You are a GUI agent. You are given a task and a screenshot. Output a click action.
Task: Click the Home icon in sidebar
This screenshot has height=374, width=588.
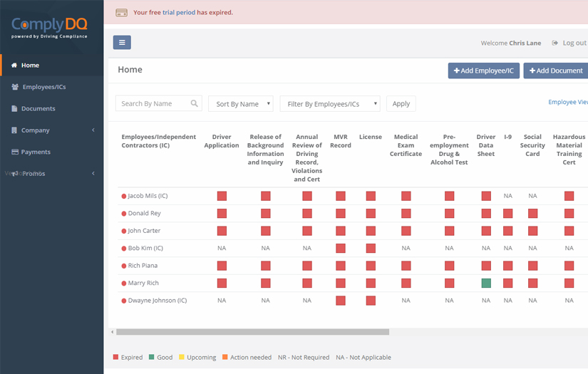click(14, 66)
